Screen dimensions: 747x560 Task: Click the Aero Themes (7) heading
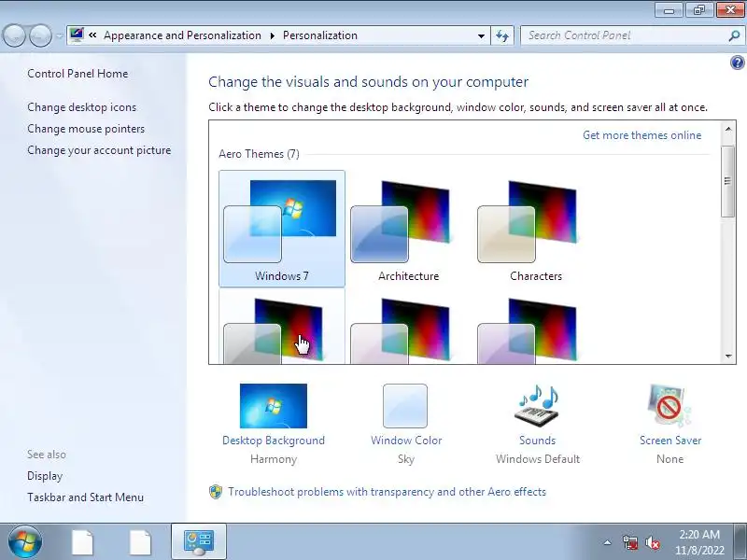pos(260,154)
